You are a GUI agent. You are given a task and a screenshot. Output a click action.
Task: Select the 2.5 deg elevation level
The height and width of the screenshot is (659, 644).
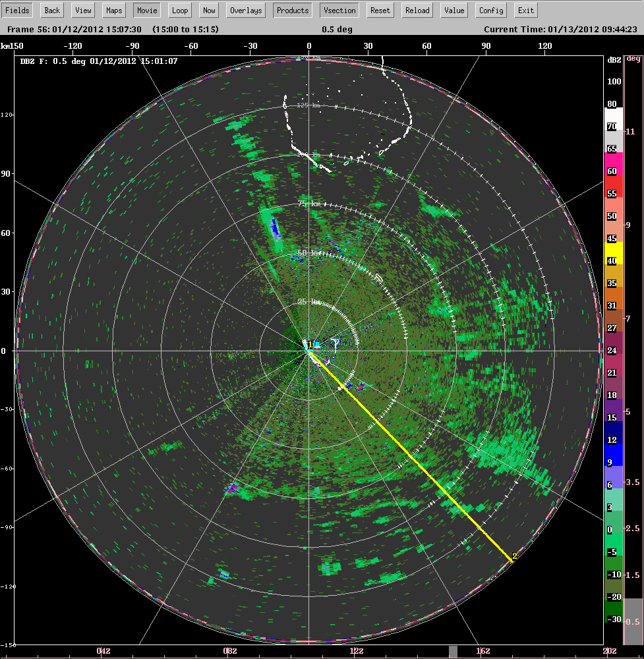pyautogui.click(x=632, y=529)
